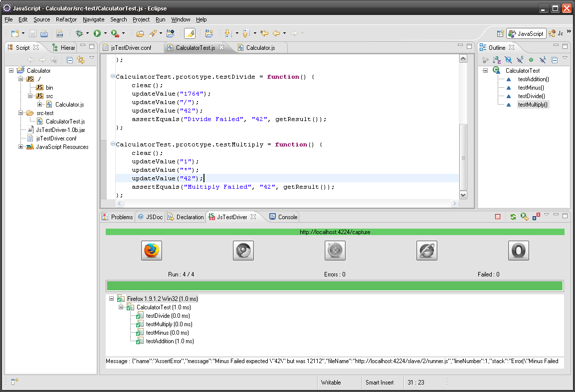Select testAddition() in the Outline
Screen dimensions: 575x392
[533, 79]
